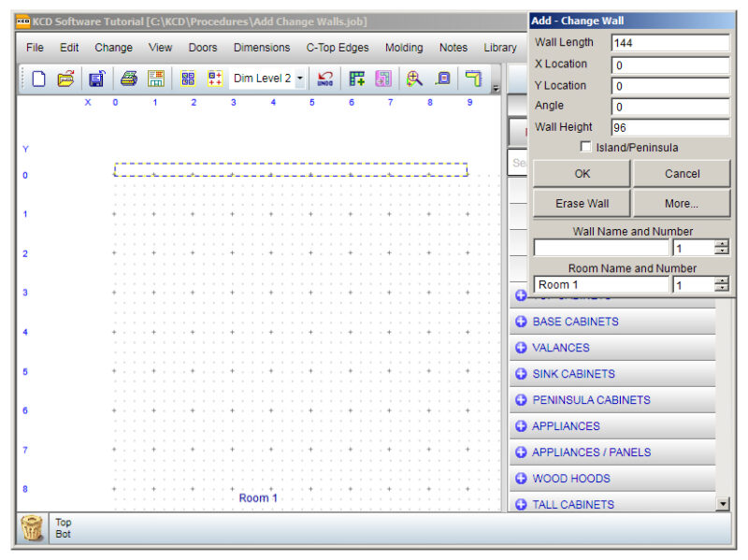Click the cabinet list scrollbar down arrow
Screen dimensions: 748x560
pyautogui.click(x=722, y=505)
